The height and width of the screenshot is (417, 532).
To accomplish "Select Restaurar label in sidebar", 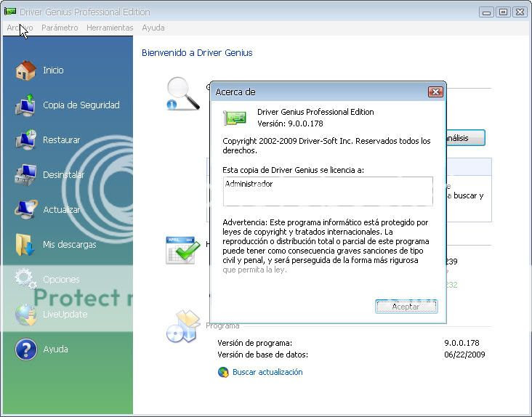I will tap(61, 139).
